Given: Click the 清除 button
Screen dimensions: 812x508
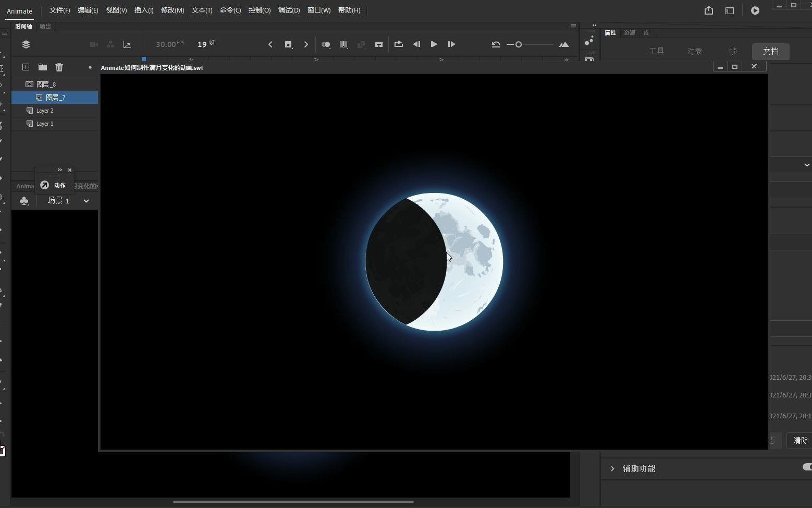Looking at the screenshot, I should pos(801,441).
